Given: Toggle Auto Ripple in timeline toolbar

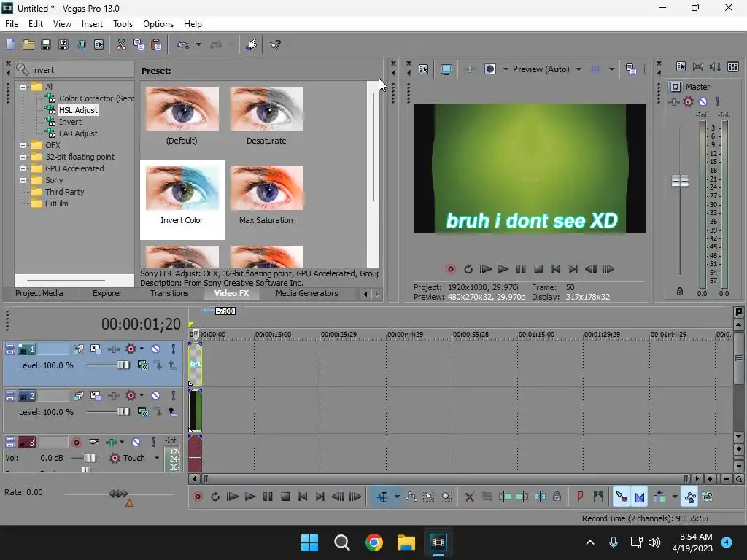Looking at the screenshot, I should (659, 497).
